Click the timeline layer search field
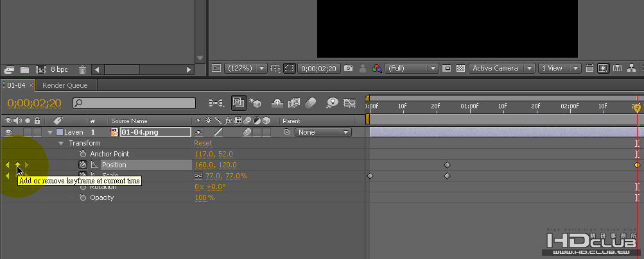This screenshot has height=259, width=644. pyautogui.click(x=134, y=103)
